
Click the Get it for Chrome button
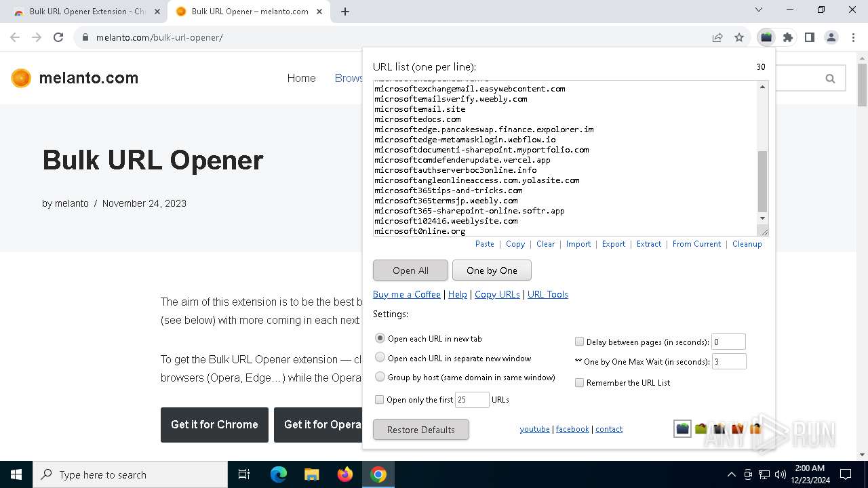tap(214, 425)
